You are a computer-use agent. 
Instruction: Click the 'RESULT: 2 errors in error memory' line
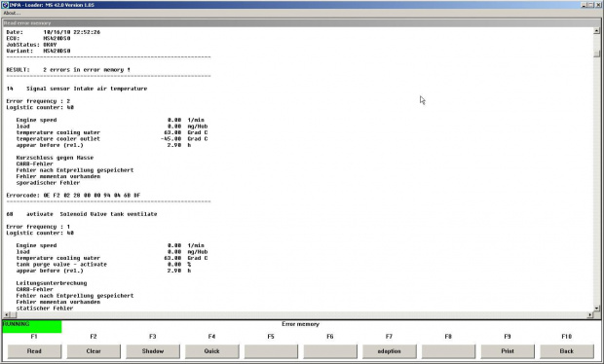coord(68,70)
